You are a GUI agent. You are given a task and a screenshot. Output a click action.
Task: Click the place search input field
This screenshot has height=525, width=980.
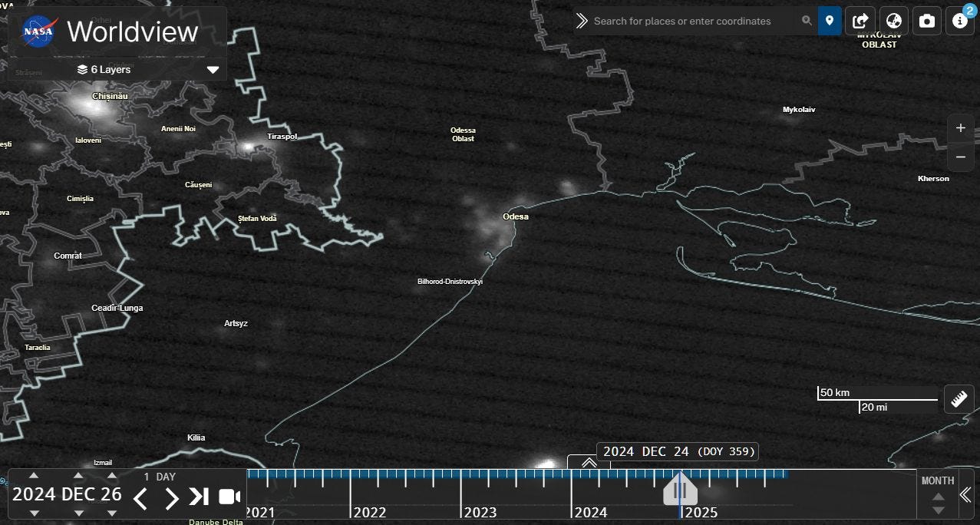695,21
